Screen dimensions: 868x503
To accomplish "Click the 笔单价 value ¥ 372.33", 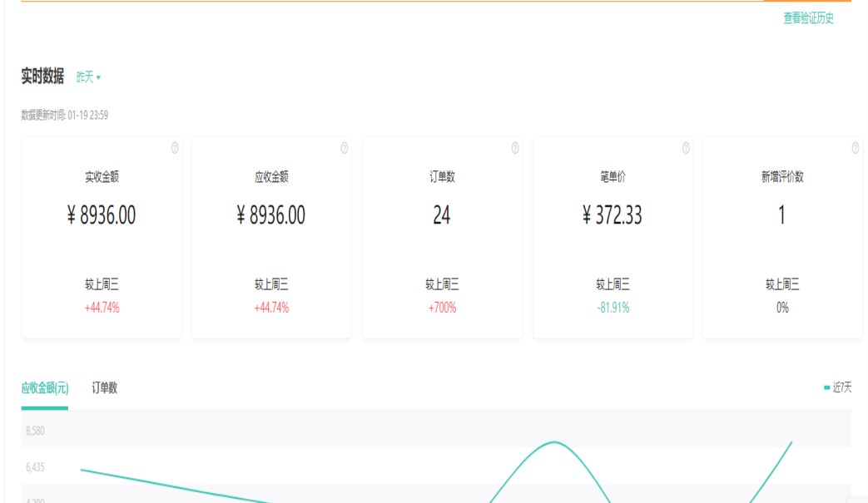I will (x=613, y=215).
